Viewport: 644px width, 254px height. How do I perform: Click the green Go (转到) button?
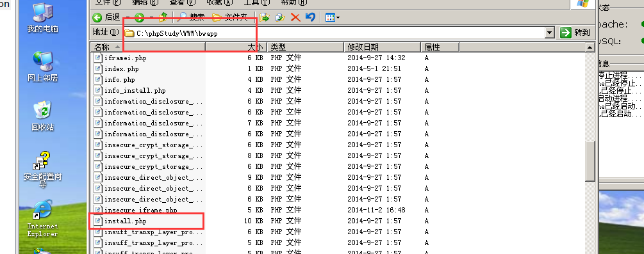coord(575,33)
